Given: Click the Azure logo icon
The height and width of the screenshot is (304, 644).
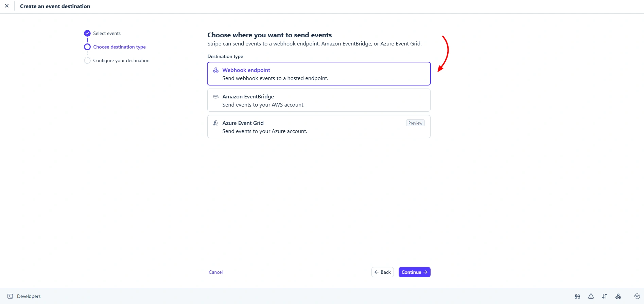Looking at the screenshot, I should 216,123.
